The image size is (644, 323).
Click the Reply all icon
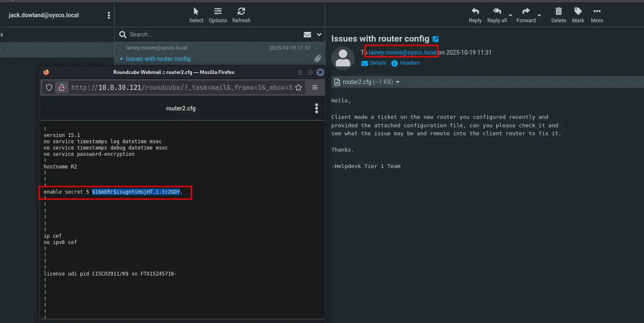[497, 15]
